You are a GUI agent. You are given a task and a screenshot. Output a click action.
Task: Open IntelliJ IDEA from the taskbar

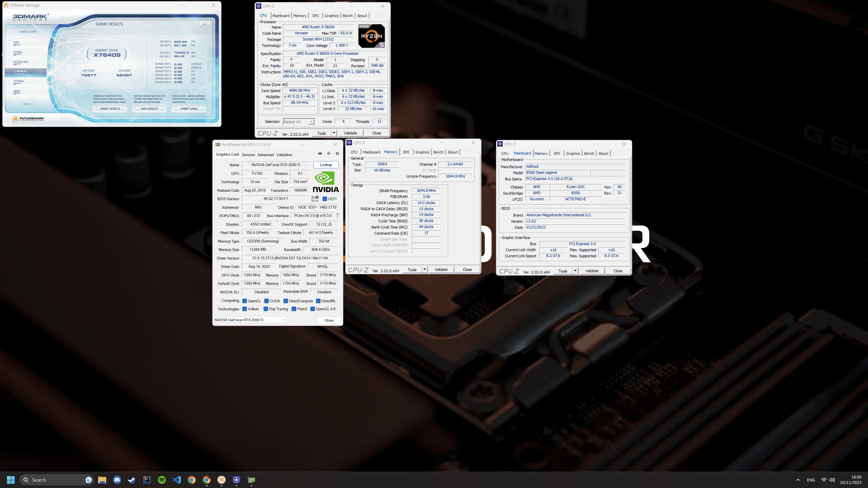coord(147,480)
